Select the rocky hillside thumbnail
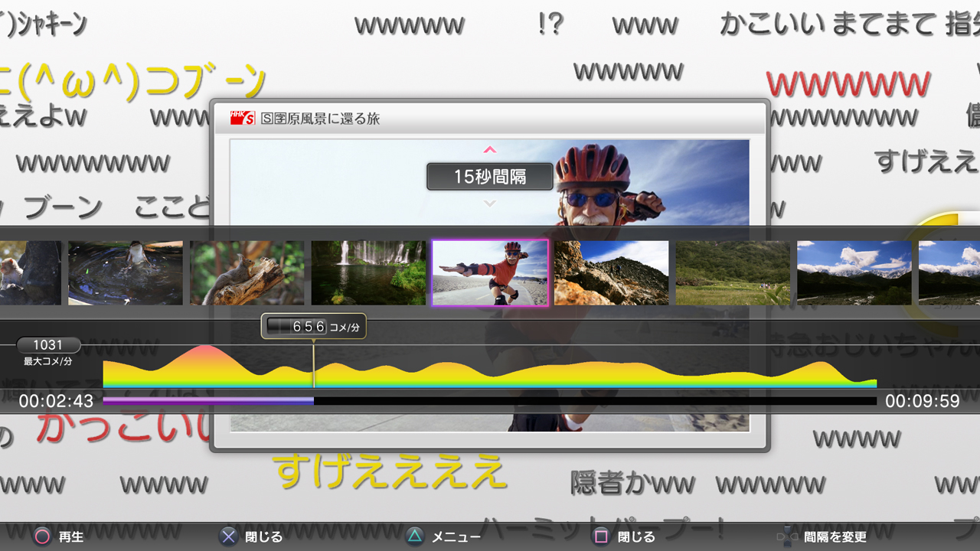Viewport: 980px width, 551px height. coord(611,273)
